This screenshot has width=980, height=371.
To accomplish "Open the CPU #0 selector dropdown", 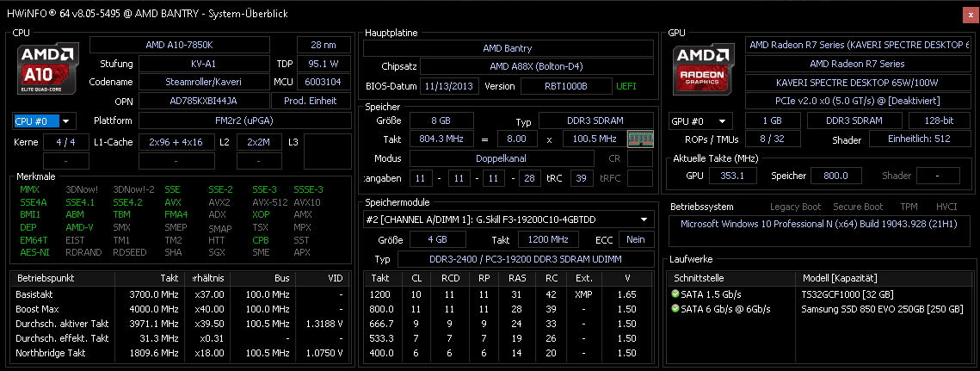I will coord(44,121).
